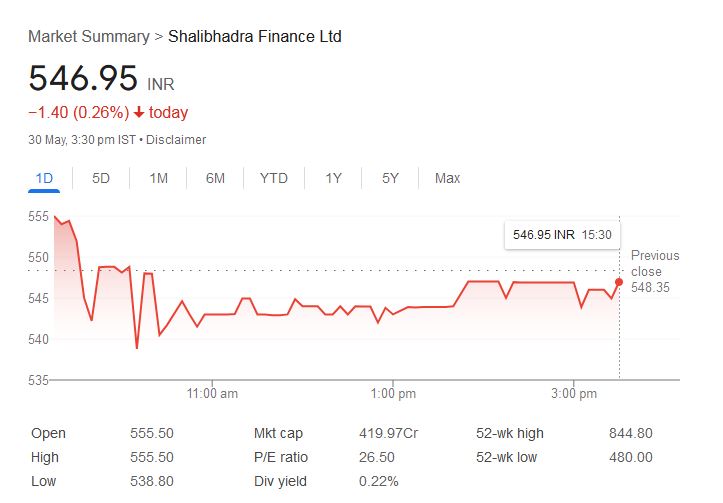This screenshot has width=723, height=503.
Task: Click the 11:00 am axis label
Action: [213, 394]
